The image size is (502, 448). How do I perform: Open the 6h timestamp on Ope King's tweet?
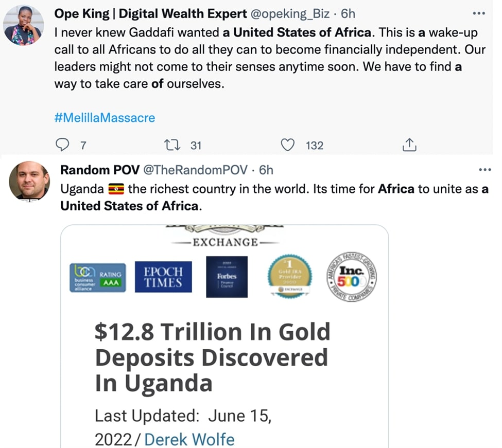(x=348, y=14)
